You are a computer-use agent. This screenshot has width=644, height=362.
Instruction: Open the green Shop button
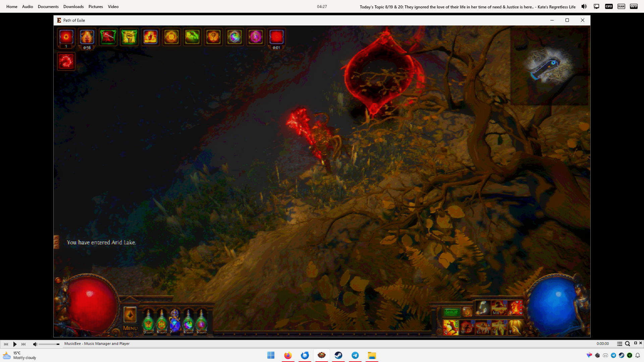pos(451,312)
